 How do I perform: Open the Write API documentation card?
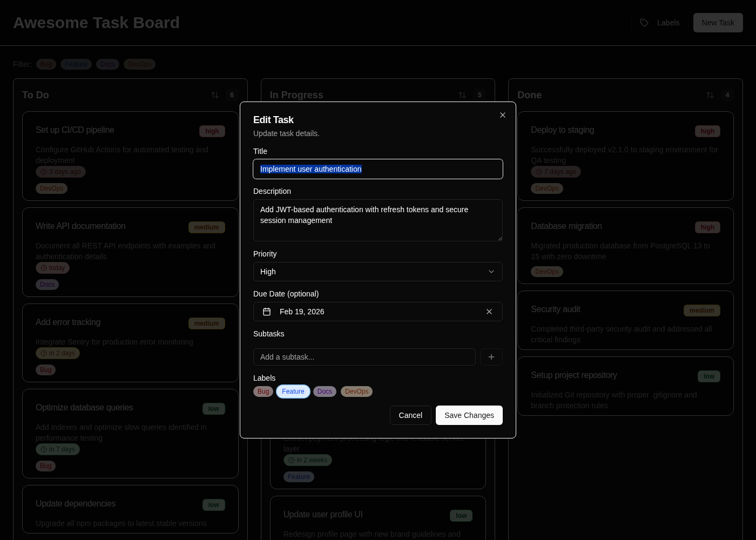[x=130, y=252]
